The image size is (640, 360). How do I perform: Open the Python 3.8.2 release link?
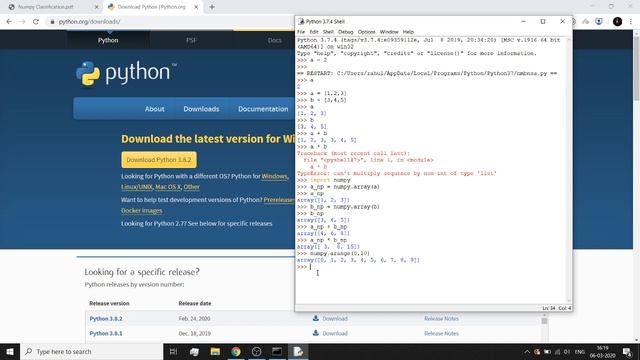[x=106, y=318]
